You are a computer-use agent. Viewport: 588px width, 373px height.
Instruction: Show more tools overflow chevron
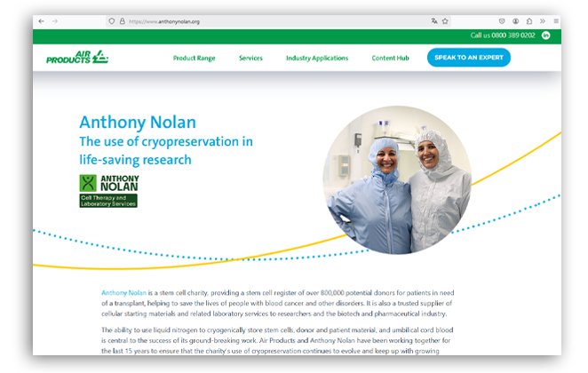(542, 21)
